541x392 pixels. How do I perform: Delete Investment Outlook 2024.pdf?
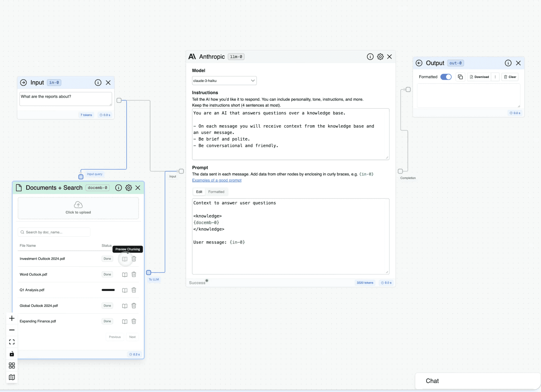(134, 259)
